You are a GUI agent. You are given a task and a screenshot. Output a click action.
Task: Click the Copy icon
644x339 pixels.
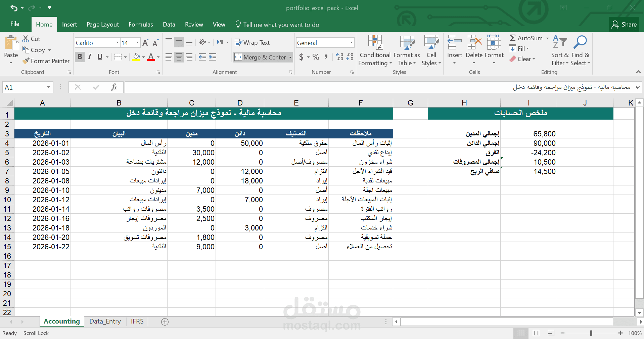(26, 50)
